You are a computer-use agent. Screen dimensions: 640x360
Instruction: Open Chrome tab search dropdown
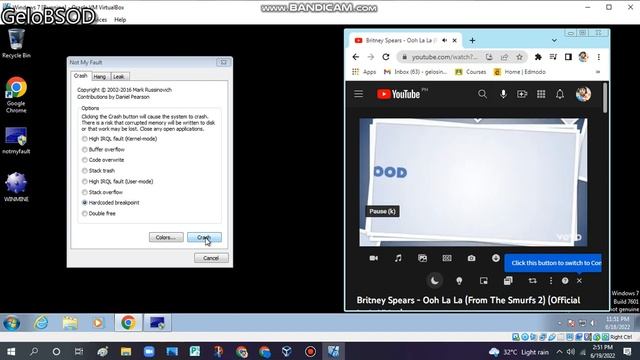554,40
